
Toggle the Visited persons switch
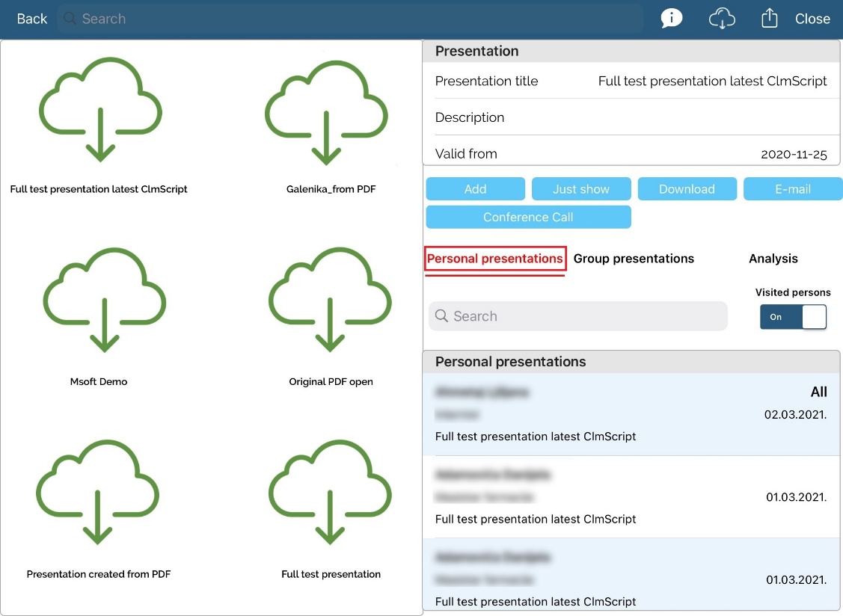793,317
